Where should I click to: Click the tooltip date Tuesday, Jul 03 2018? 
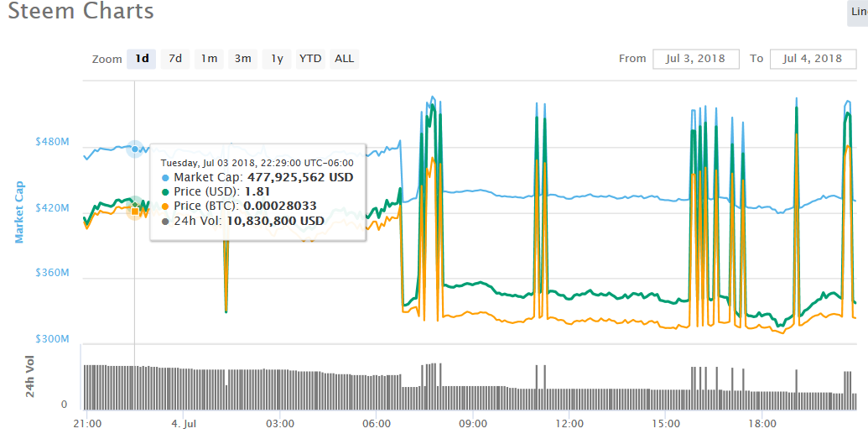click(x=208, y=163)
